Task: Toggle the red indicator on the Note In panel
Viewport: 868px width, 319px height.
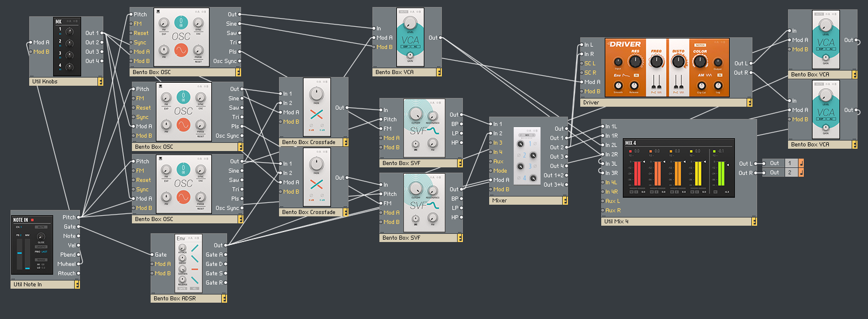Action: click(33, 220)
